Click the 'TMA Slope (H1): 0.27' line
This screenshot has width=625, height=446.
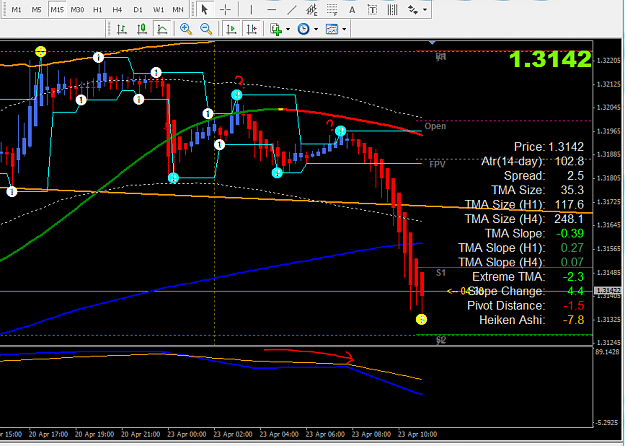click(521, 248)
